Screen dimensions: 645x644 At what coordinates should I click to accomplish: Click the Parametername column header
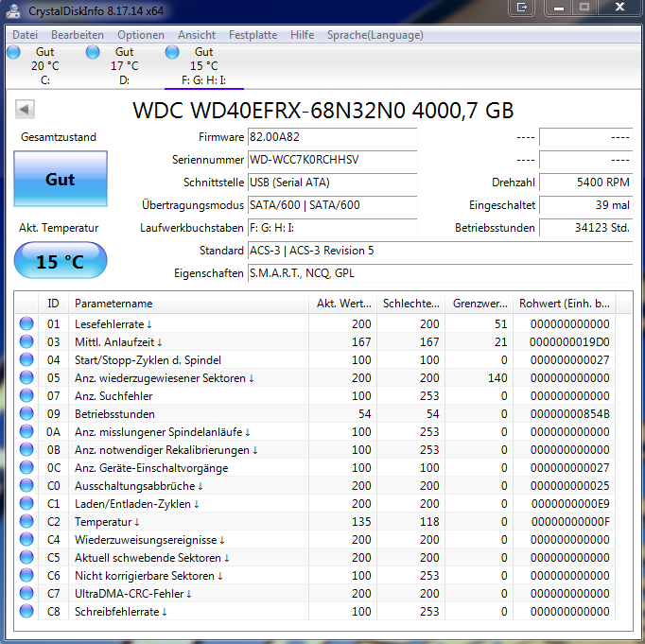(x=188, y=304)
